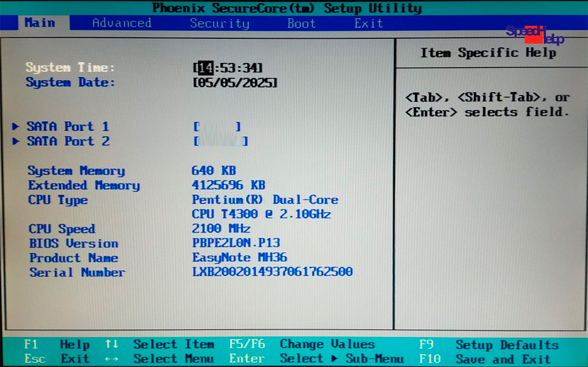Select the Exit tab
The width and height of the screenshot is (588, 367).
(369, 24)
